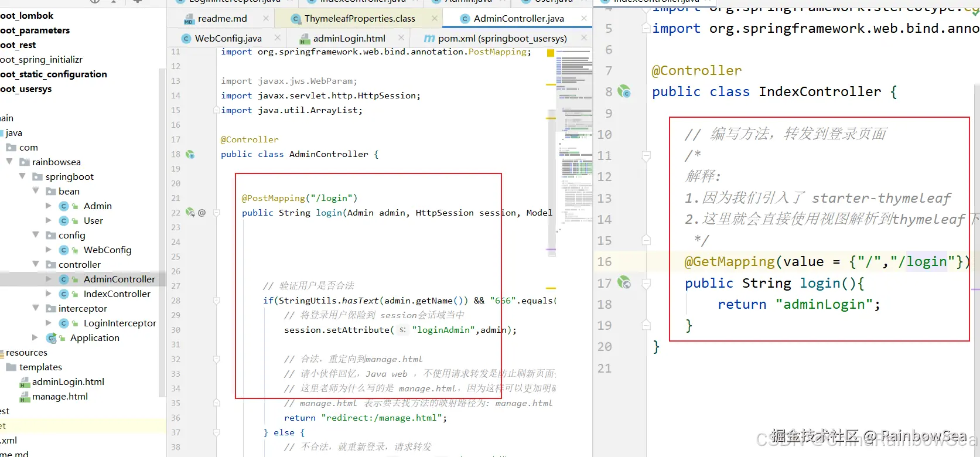Click the yellow inspection warning indicator

tap(551, 53)
